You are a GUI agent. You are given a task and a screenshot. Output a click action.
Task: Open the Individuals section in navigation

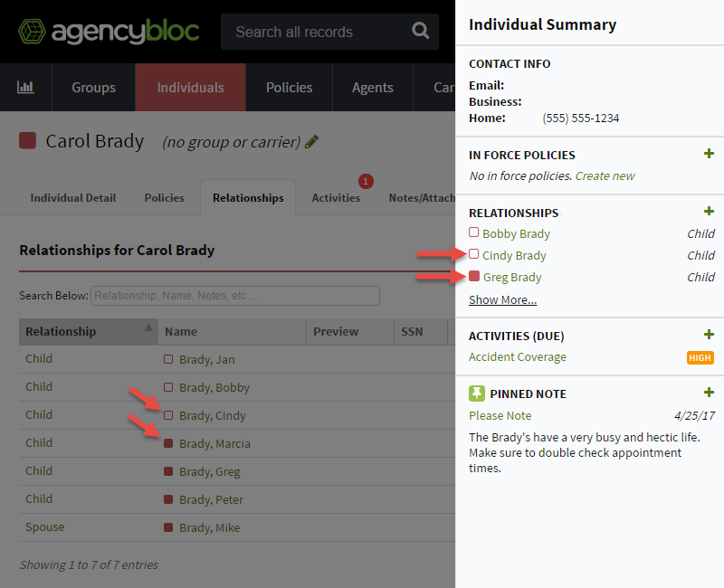190,87
